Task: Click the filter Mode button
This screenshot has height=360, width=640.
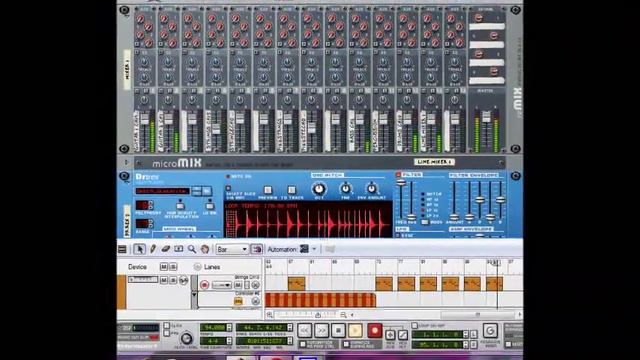Action: [425, 222]
